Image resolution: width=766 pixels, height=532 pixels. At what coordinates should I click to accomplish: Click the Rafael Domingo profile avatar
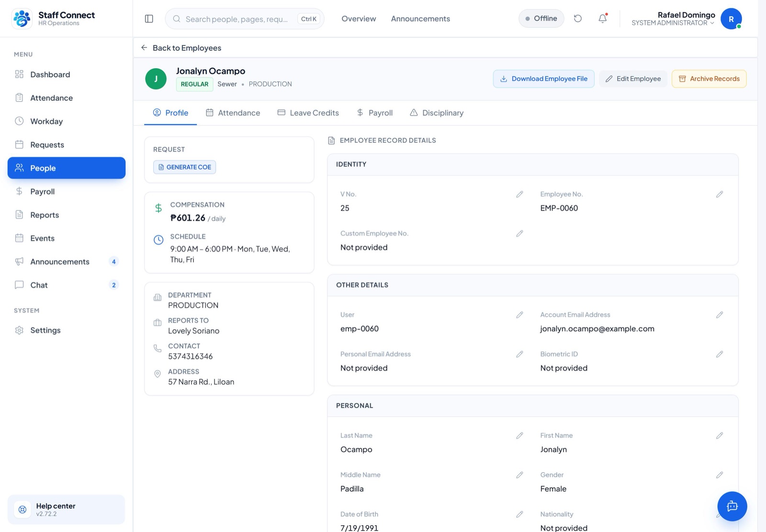tap(731, 19)
